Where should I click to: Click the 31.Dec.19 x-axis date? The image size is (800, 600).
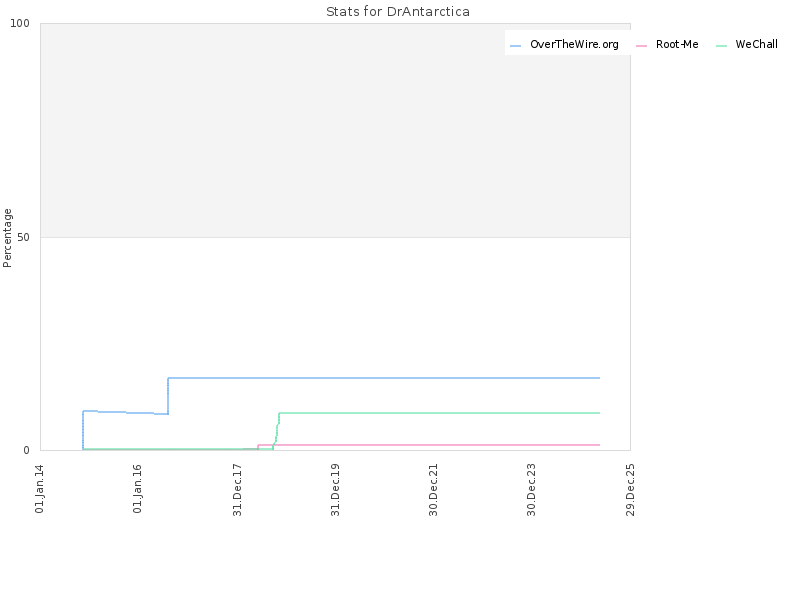(335, 489)
